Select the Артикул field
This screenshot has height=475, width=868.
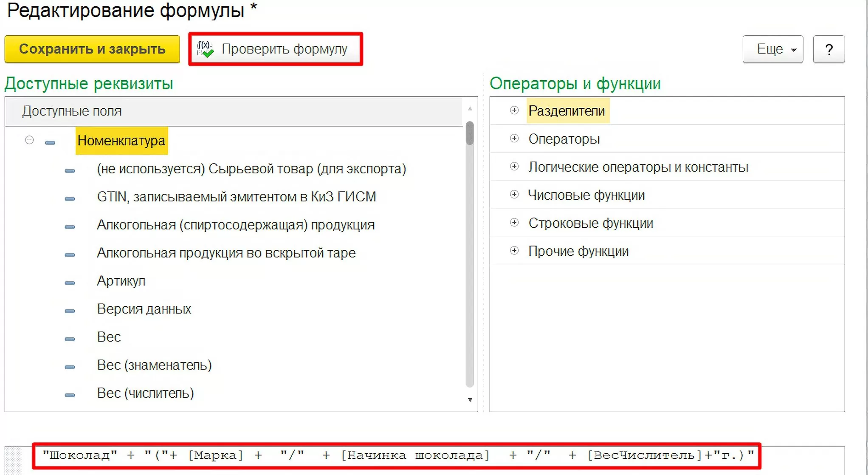tap(121, 281)
